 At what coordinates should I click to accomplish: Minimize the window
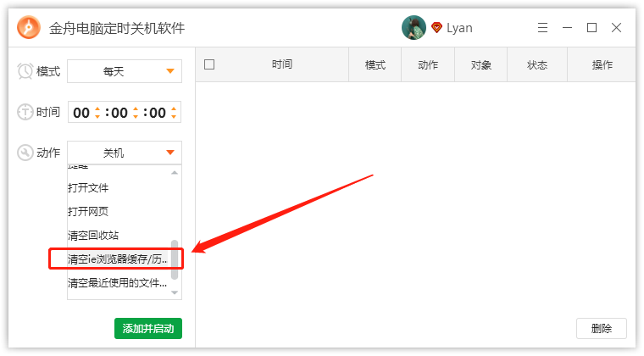point(567,27)
